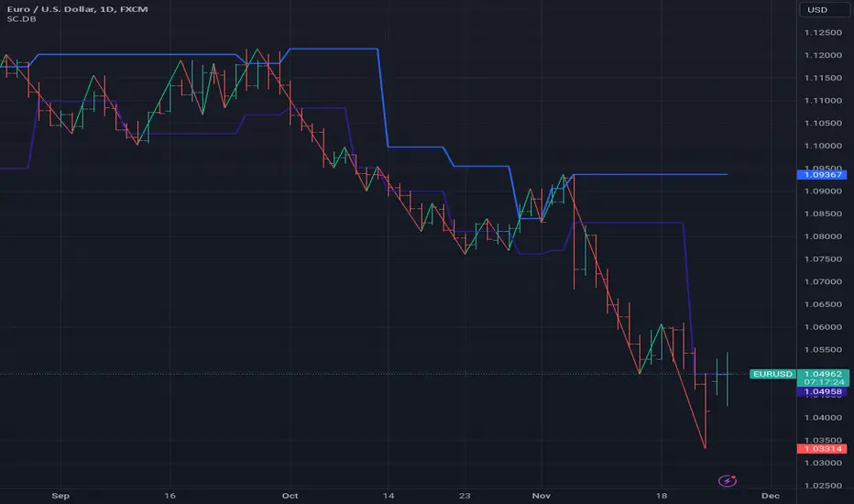Click the red 1.03314 price label
Image resolution: width=854 pixels, height=504 pixels.
point(823,449)
